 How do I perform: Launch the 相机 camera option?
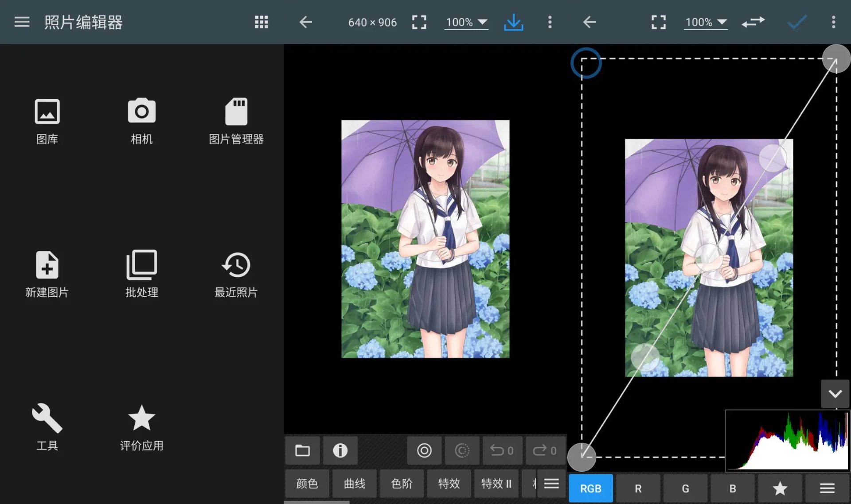(141, 121)
